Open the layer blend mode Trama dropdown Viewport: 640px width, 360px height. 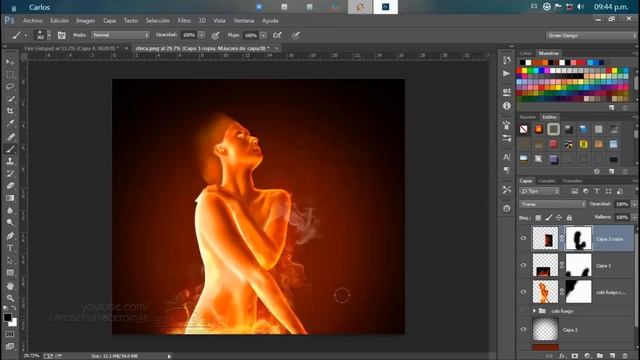pos(553,204)
